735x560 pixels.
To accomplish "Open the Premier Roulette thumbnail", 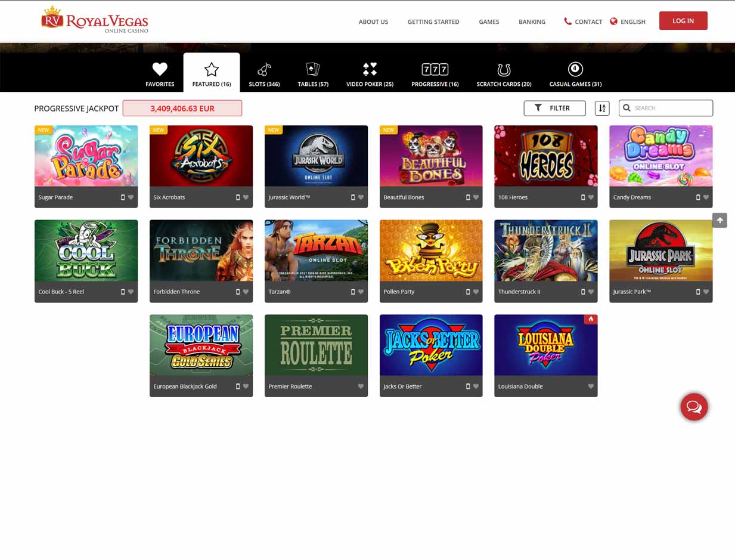I will coord(316,345).
